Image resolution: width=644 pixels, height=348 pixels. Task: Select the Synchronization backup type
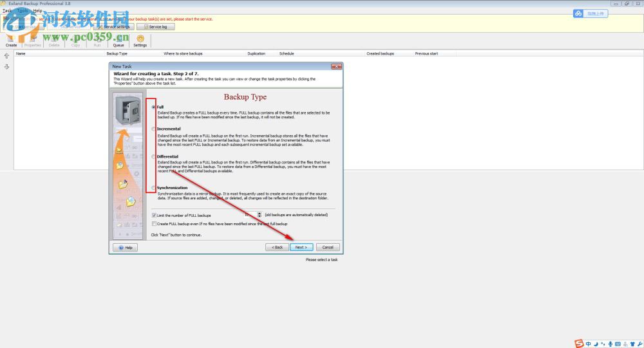coord(154,188)
